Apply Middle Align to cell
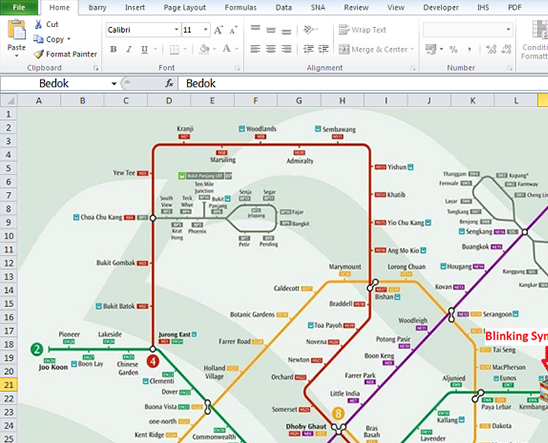This screenshot has height=443, width=548. (271, 30)
